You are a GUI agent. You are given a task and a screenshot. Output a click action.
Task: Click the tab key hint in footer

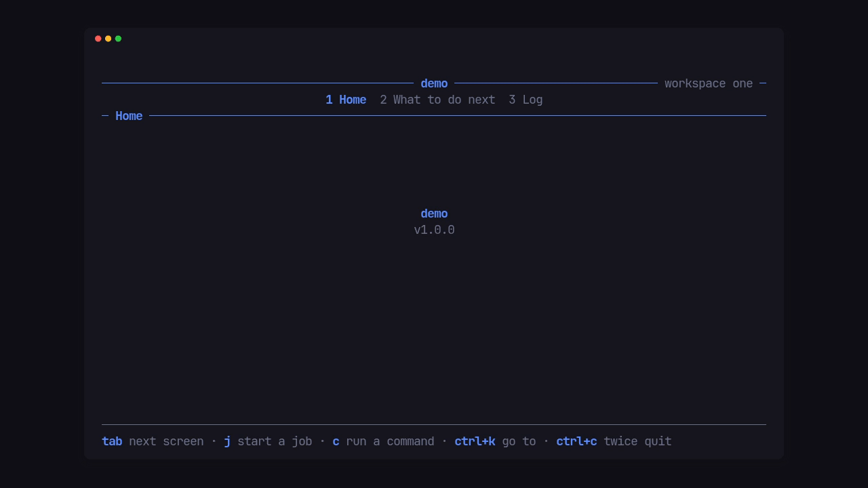click(x=112, y=441)
